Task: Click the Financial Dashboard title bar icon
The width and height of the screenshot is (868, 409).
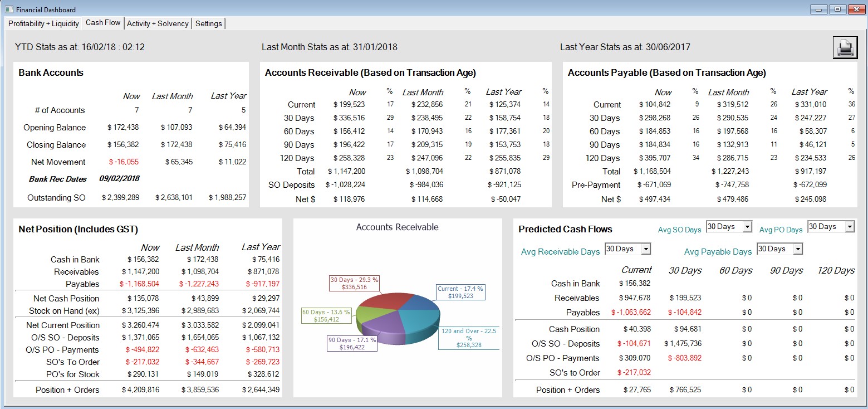Action: pos(8,9)
